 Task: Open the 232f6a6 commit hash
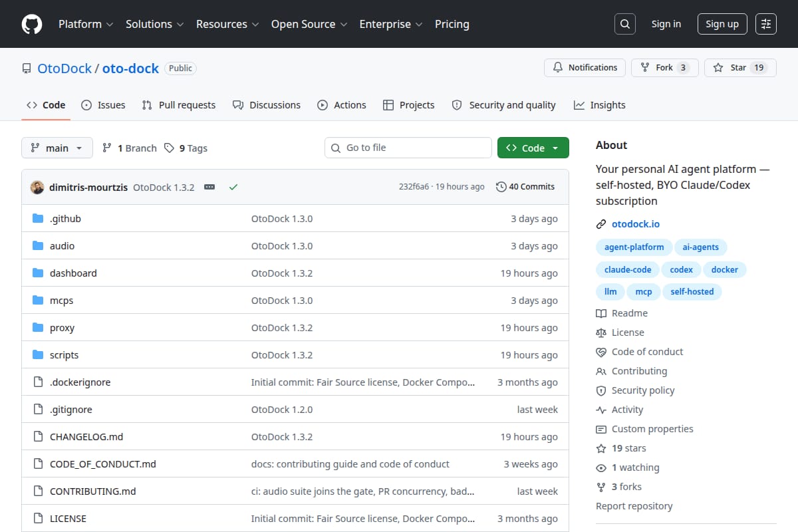[414, 187]
